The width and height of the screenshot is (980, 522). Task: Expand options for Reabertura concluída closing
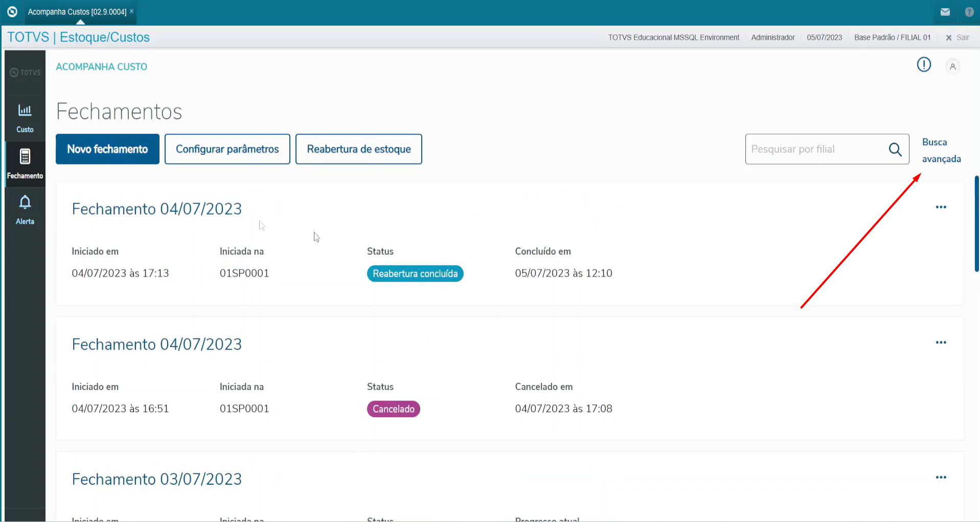coord(941,207)
